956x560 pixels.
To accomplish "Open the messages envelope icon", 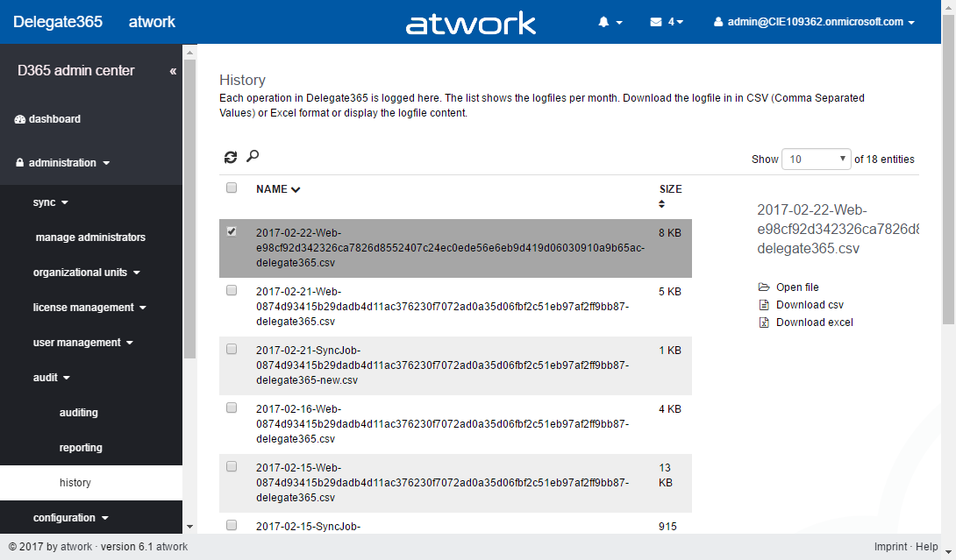I will pyautogui.click(x=656, y=22).
